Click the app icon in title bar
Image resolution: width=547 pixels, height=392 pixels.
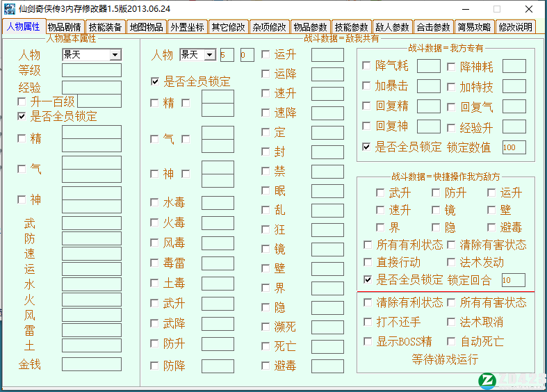click(10, 9)
